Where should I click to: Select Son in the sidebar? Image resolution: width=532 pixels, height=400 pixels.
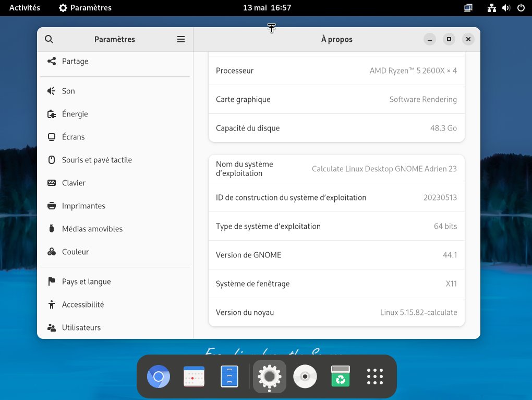click(x=115, y=91)
